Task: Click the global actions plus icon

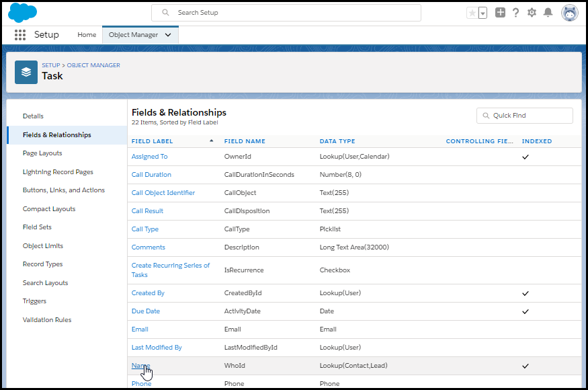Action: [500, 12]
